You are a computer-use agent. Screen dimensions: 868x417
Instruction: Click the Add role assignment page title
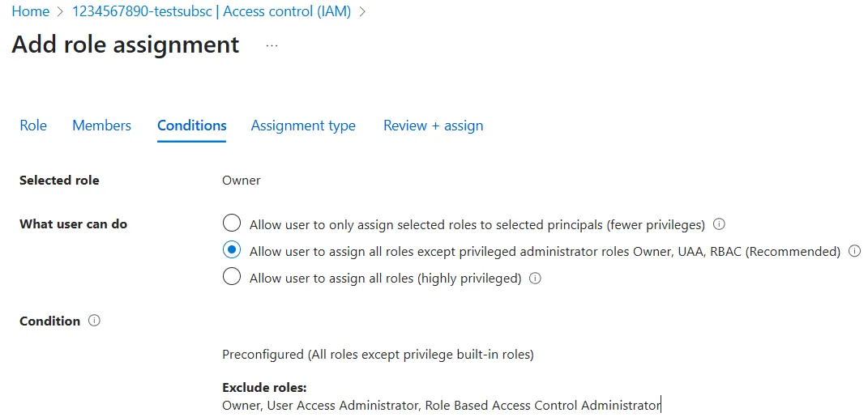pos(126,45)
